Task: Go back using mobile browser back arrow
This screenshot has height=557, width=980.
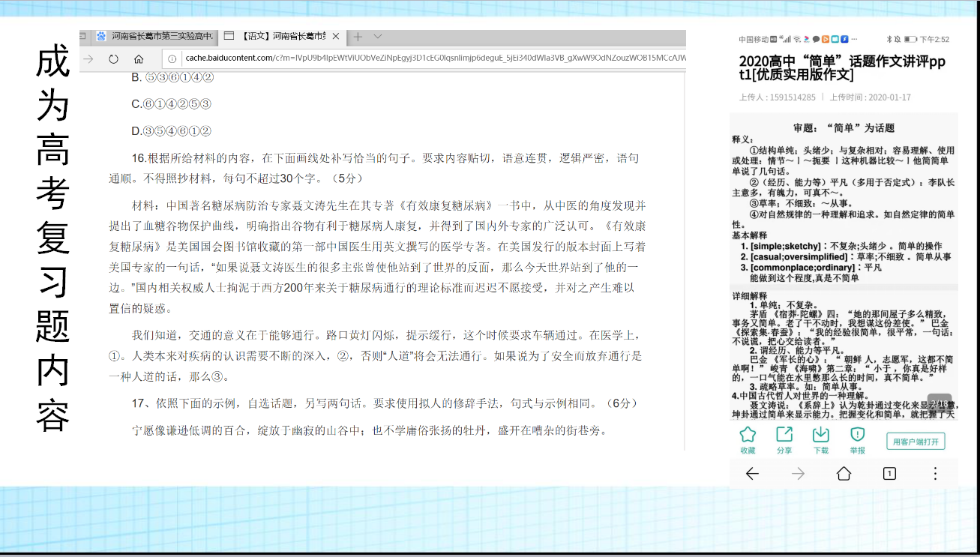Action: coord(752,474)
